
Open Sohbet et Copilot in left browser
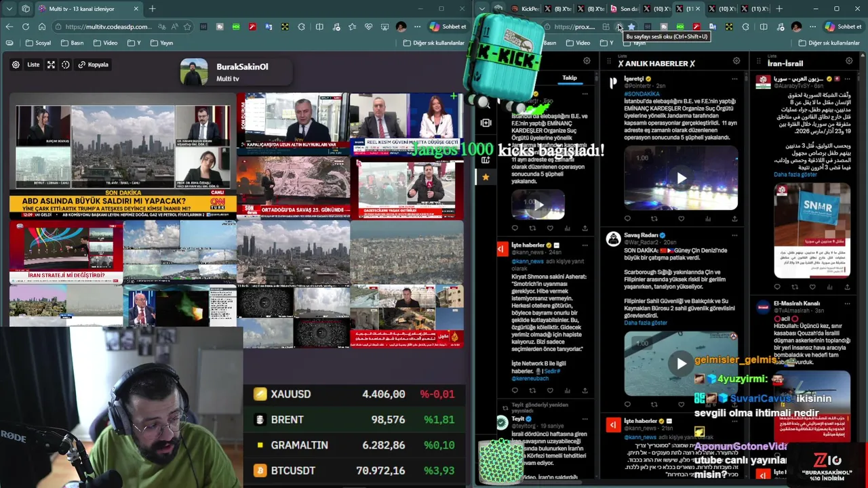click(x=448, y=26)
